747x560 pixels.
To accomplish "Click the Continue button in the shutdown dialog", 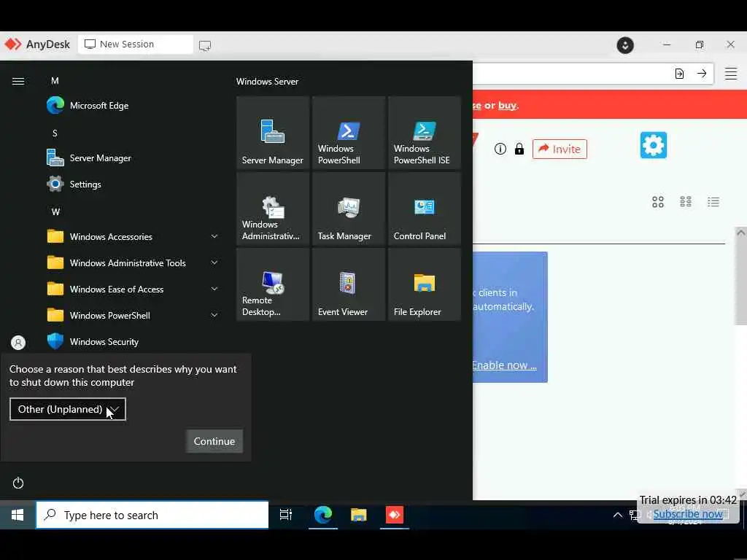I will [214, 441].
